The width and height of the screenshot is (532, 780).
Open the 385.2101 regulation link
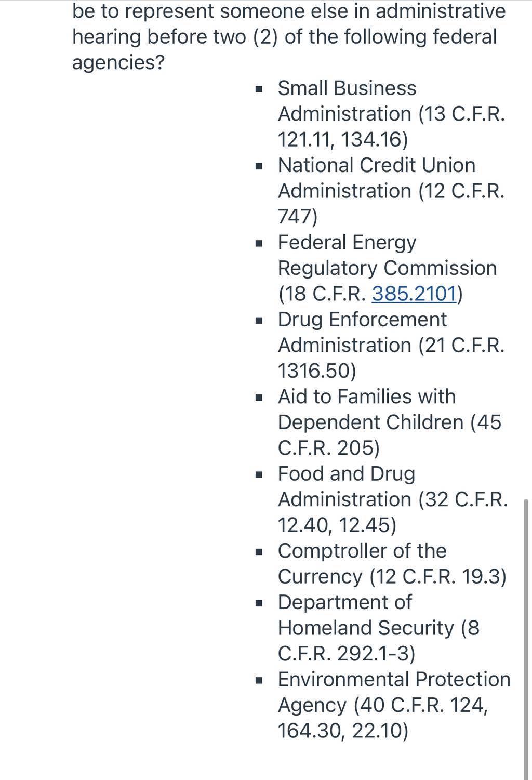(x=414, y=294)
